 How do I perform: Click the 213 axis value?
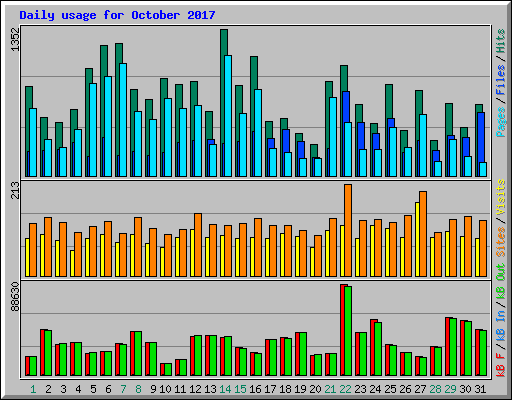(15, 190)
